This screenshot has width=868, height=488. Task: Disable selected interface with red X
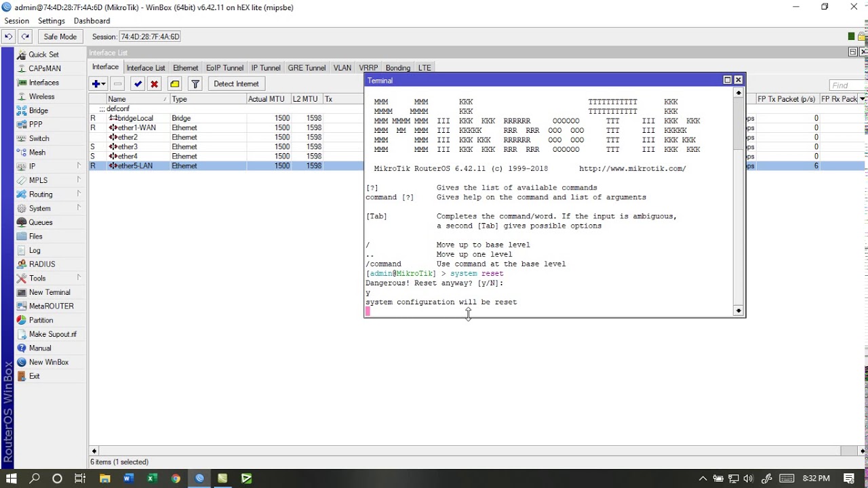pyautogui.click(x=155, y=84)
